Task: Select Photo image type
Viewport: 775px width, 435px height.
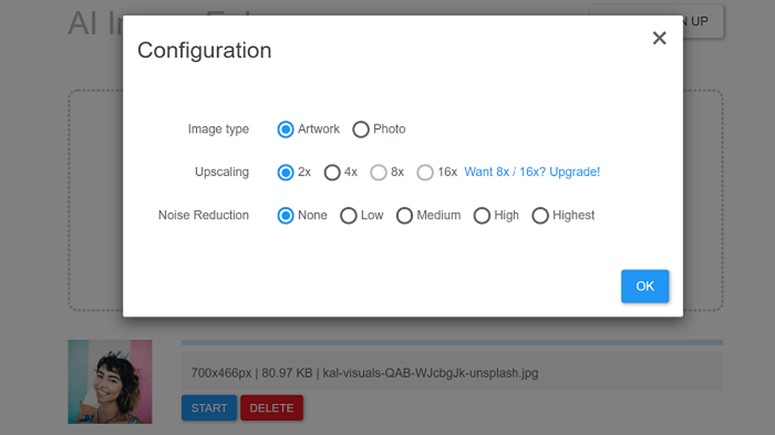Action: (361, 129)
